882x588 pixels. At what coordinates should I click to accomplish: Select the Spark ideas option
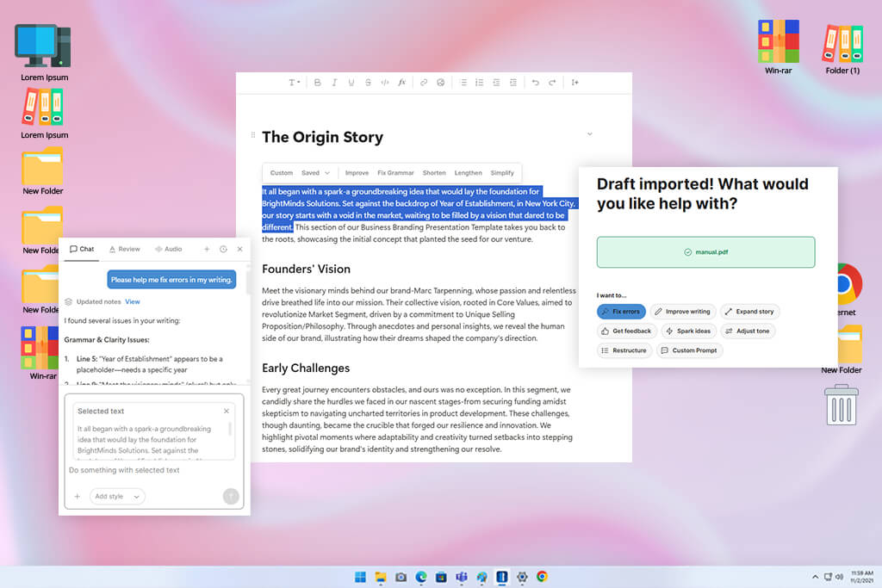688,331
